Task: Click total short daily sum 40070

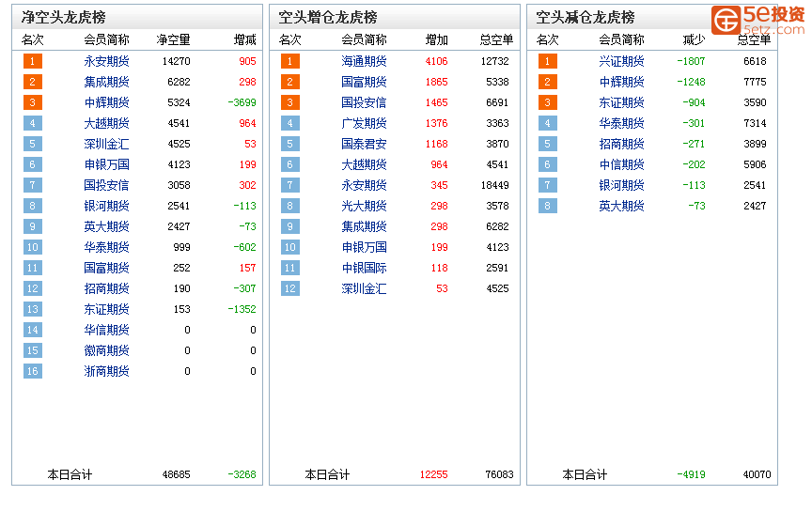Action: [x=757, y=474]
